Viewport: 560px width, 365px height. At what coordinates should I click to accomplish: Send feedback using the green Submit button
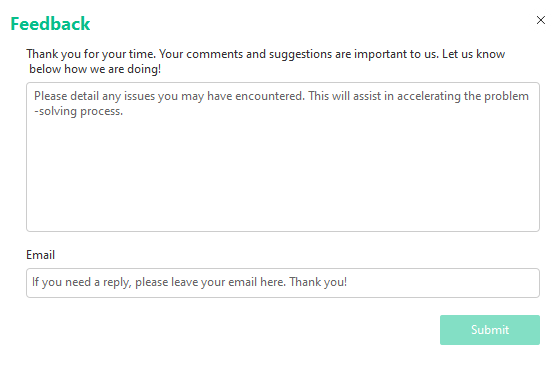coord(490,330)
